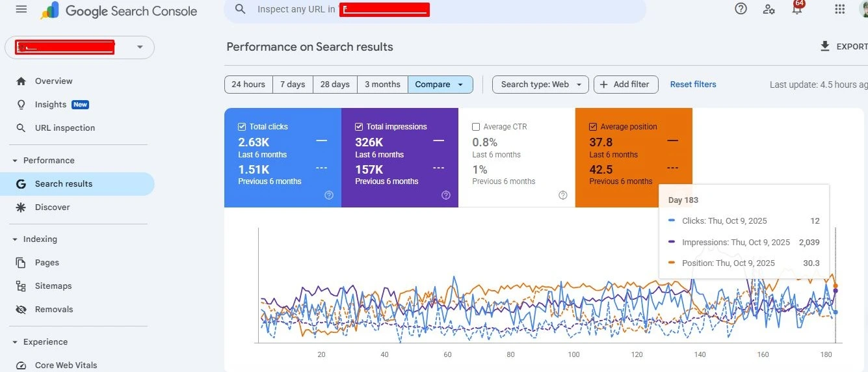Open Sitemaps in sidebar

point(53,286)
